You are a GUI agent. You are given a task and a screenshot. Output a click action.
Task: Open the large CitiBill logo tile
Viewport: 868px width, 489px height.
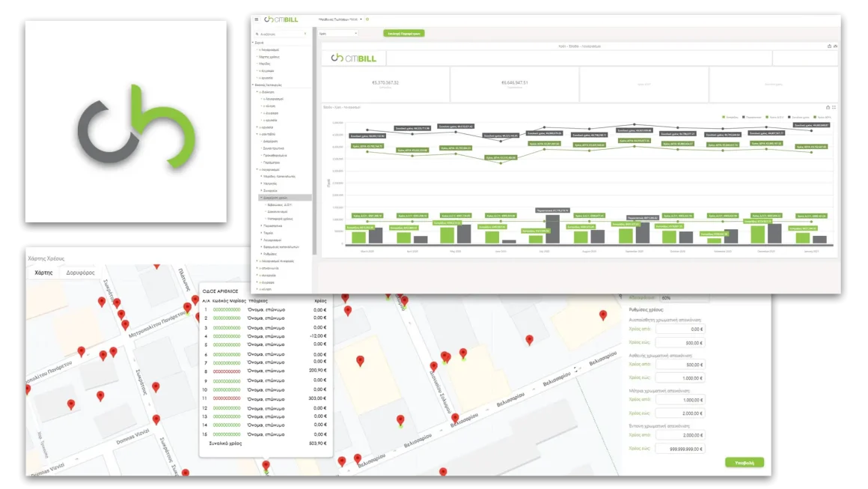pos(126,122)
